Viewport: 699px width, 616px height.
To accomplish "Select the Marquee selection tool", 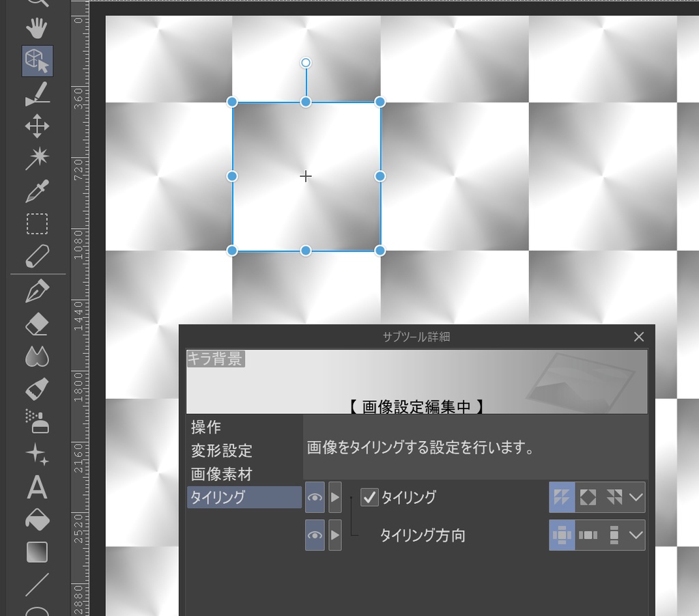I will click(38, 223).
